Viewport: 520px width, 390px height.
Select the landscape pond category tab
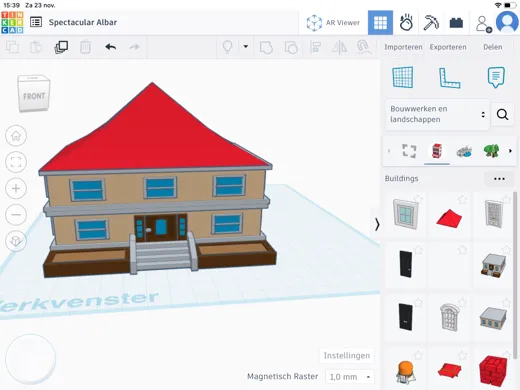click(464, 151)
